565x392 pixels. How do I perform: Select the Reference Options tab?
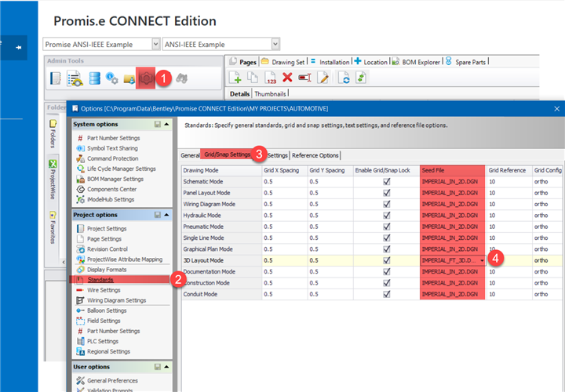(x=315, y=155)
